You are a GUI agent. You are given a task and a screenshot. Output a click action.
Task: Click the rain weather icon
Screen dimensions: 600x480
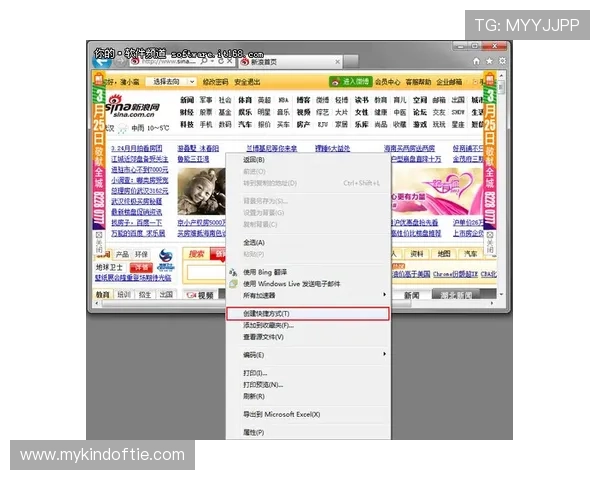[122, 128]
